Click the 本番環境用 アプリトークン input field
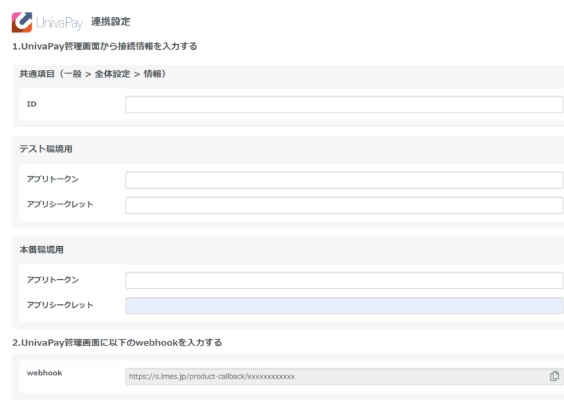 [344, 280]
